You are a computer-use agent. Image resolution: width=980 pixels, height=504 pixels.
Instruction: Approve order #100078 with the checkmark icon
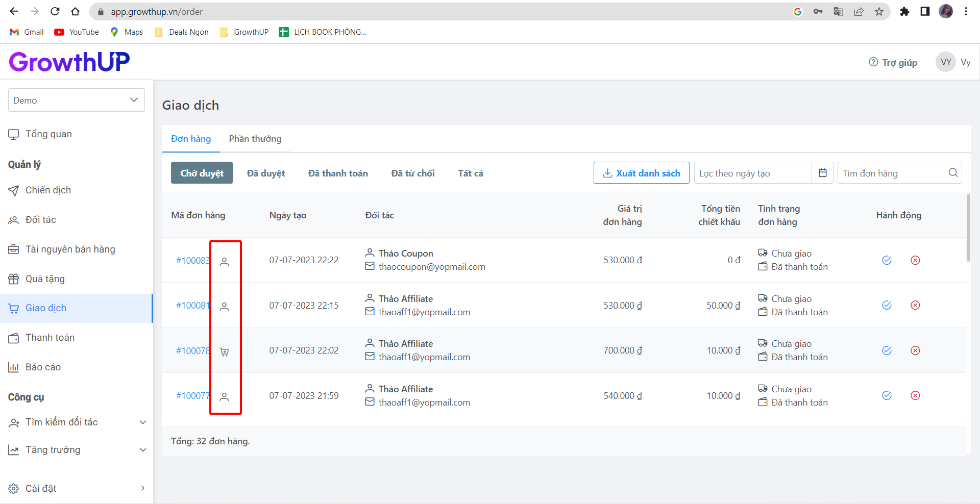[887, 350]
